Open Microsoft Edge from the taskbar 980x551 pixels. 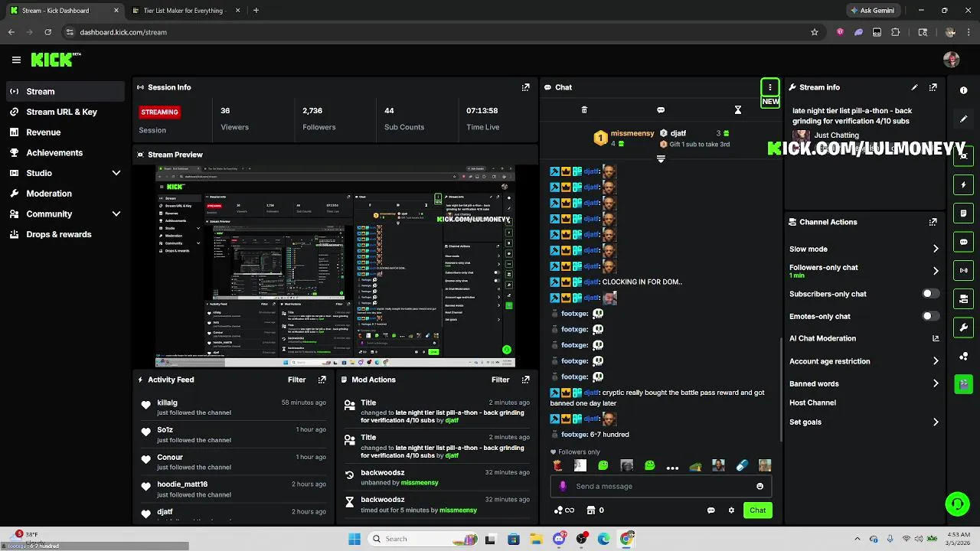tap(604, 539)
